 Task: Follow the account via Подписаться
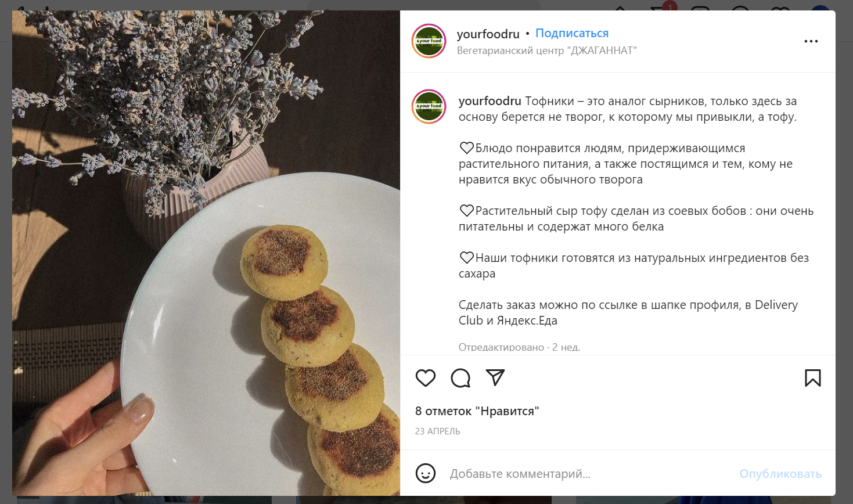[571, 33]
